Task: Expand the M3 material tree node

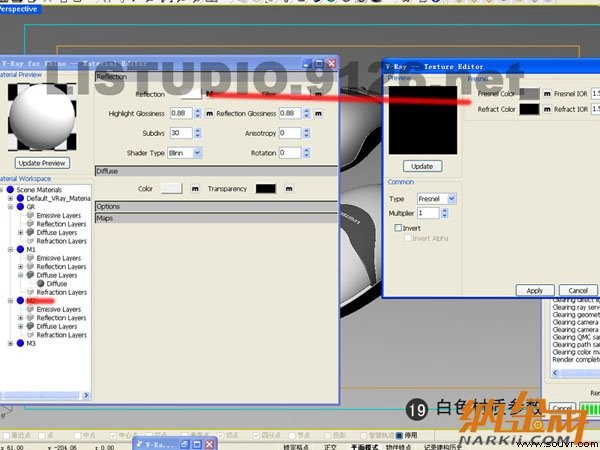Action: tap(10, 344)
